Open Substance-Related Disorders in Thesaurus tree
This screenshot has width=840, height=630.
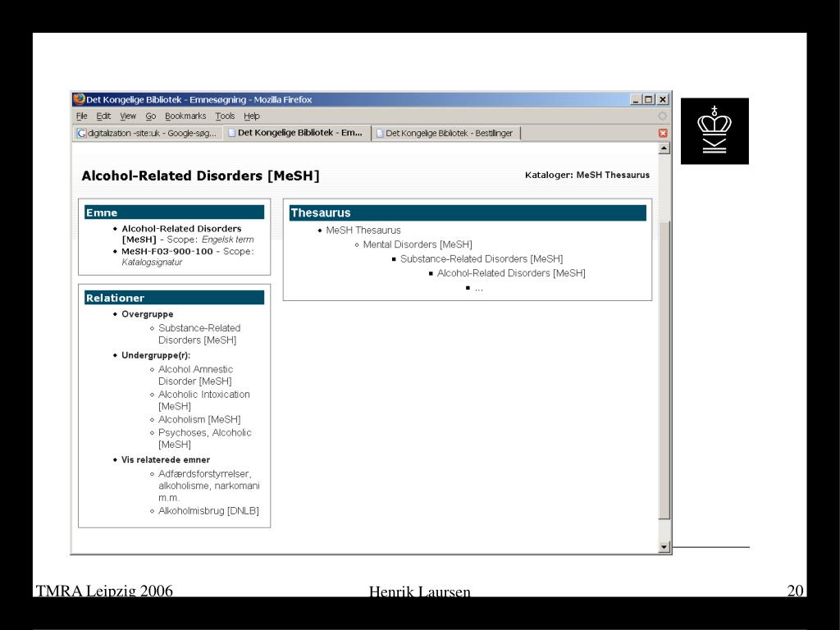[x=481, y=258]
